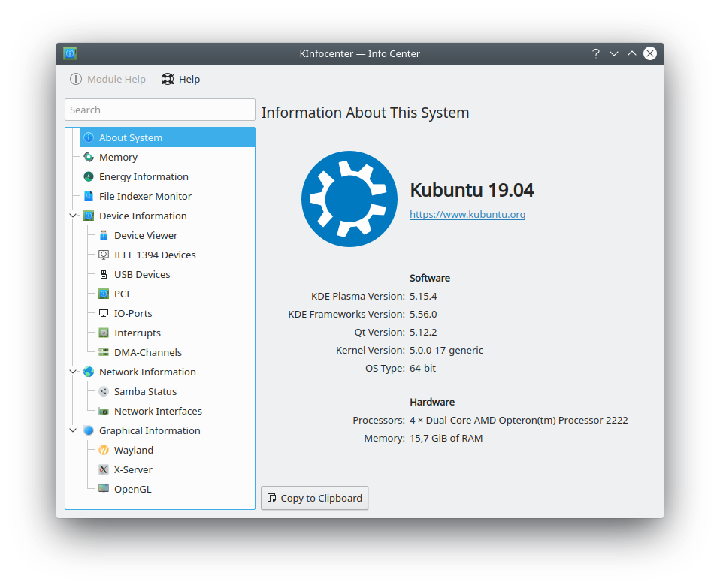The image size is (720, 588).
Task: Minimize the KInfocenter window
Action: point(614,53)
